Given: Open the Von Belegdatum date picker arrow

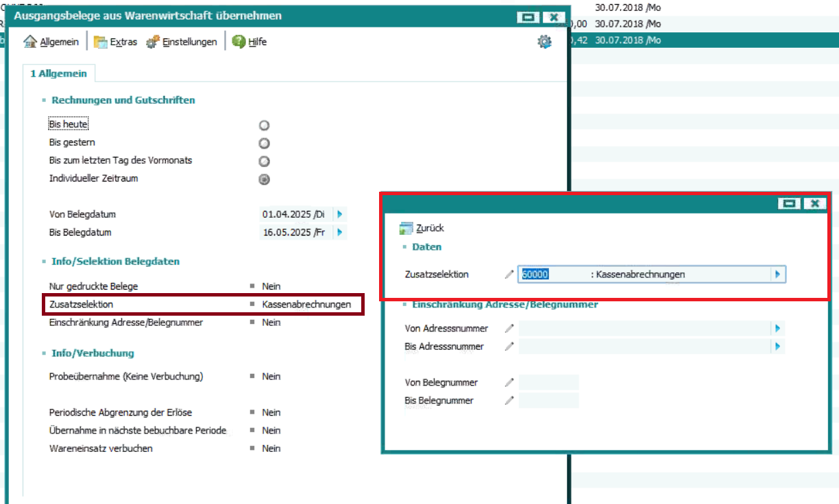Looking at the screenshot, I should pyautogui.click(x=339, y=214).
